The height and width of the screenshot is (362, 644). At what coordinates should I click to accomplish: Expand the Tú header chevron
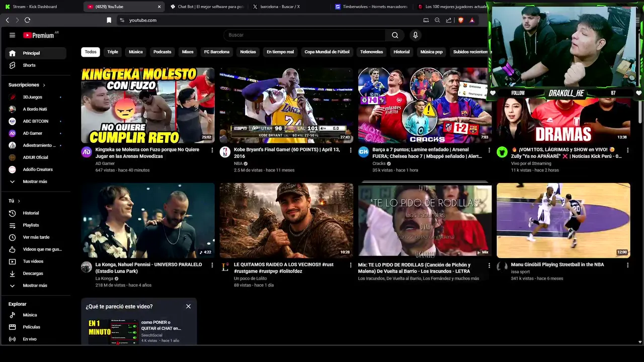[19, 201]
